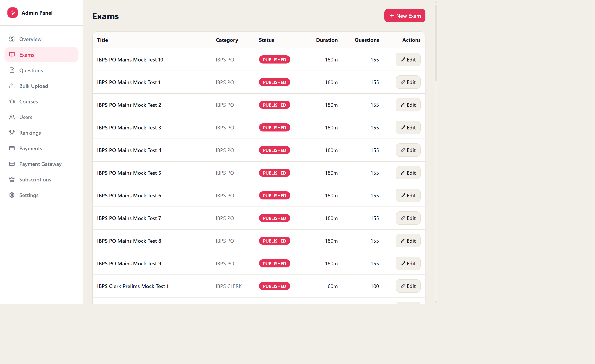Click the Questions column header

pos(366,40)
